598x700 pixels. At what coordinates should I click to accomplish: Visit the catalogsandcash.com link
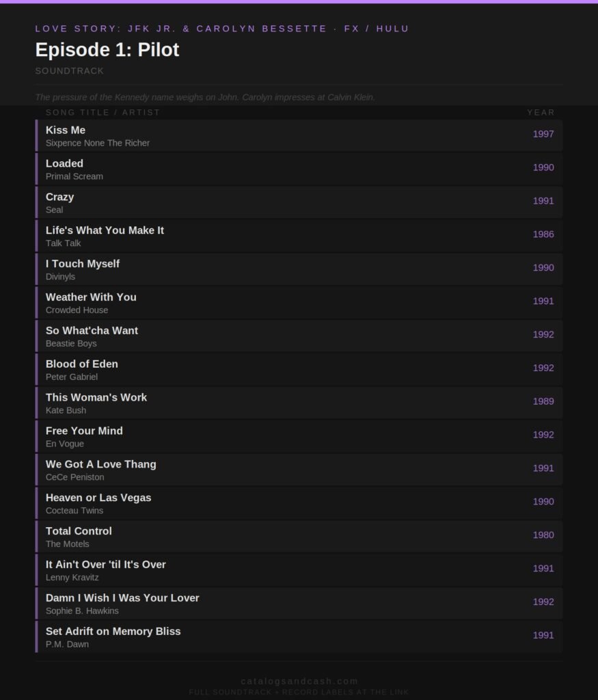click(299, 682)
